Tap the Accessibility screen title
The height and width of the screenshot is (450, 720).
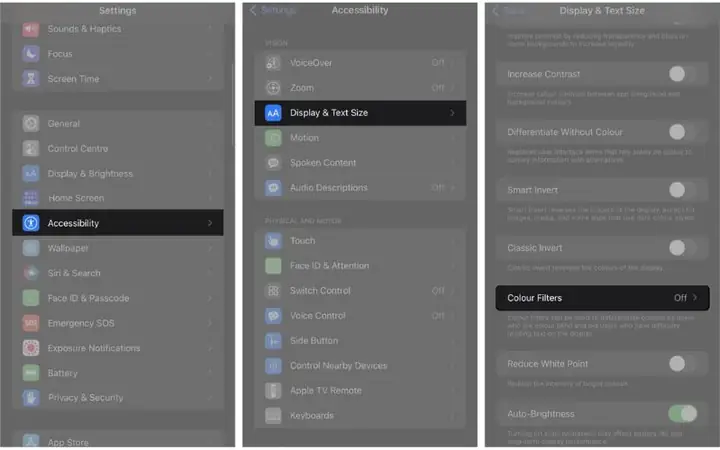[360, 10]
